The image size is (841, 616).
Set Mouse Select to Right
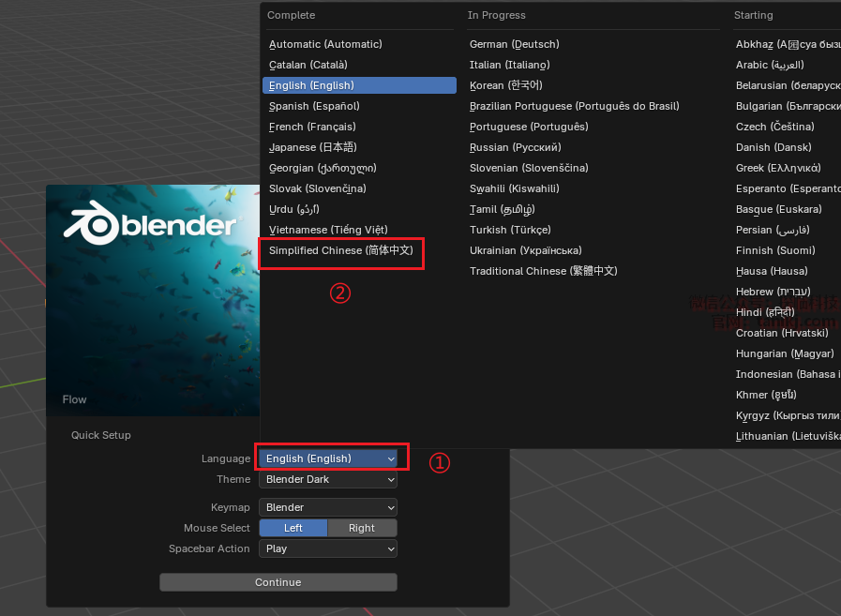pyautogui.click(x=362, y=528)
